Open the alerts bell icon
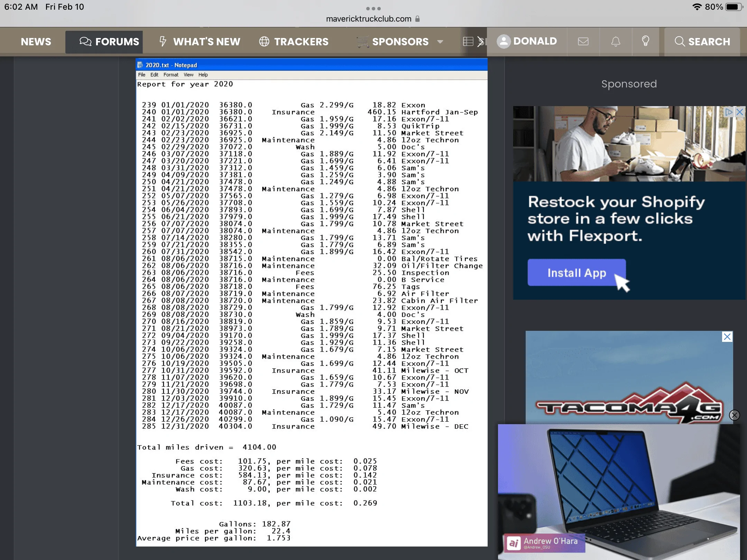This screenshot has width=747, height=560. 616,41
